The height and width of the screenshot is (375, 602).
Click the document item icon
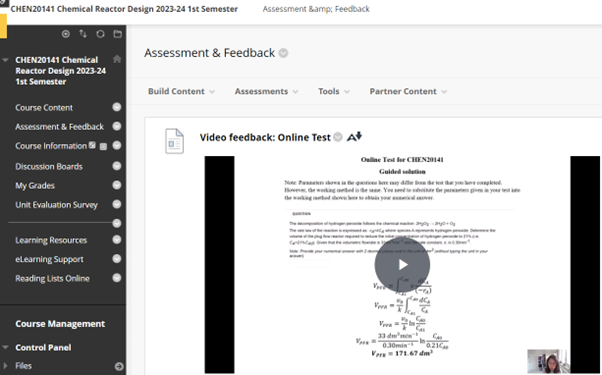(x=174, y=141)
